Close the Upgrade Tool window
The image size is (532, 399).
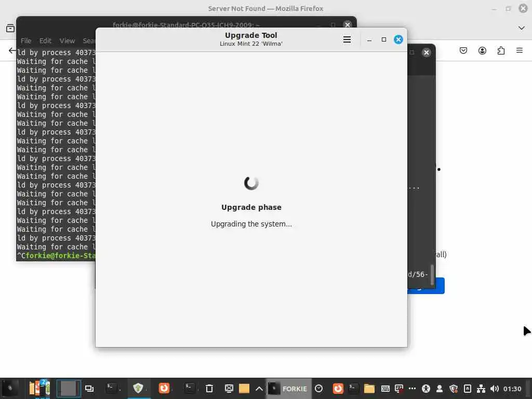398,39
